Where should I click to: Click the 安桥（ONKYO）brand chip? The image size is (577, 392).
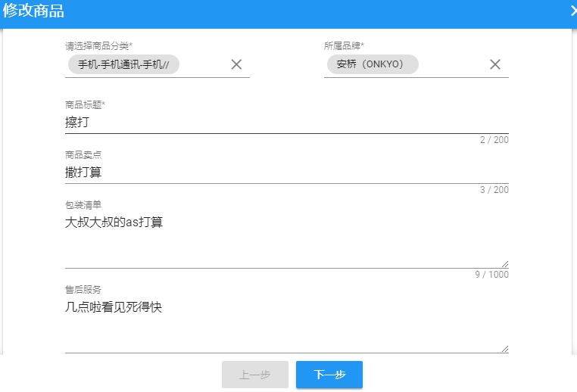[373, 64]
